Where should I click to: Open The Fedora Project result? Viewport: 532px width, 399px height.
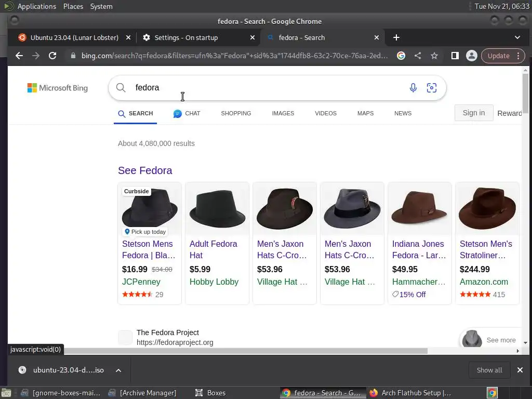click(168, 332)
